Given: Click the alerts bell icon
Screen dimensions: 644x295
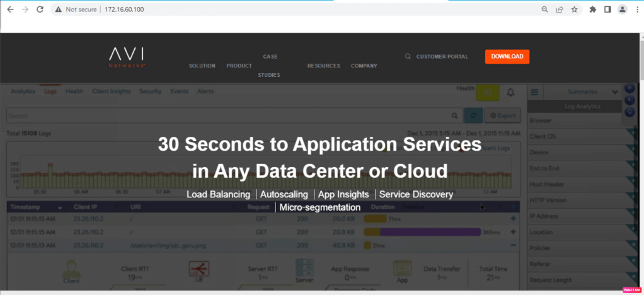Looking at the screenshot, I should click(x=510, y=93).
